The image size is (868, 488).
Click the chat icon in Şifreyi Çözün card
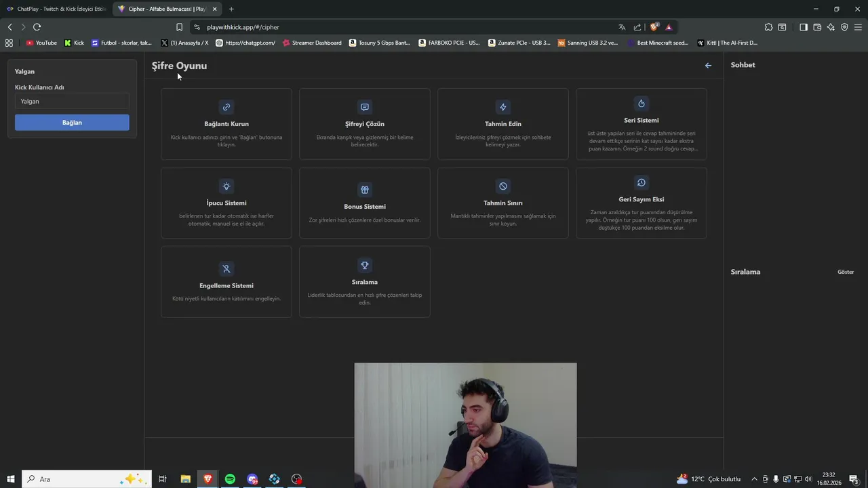[365, 107]
